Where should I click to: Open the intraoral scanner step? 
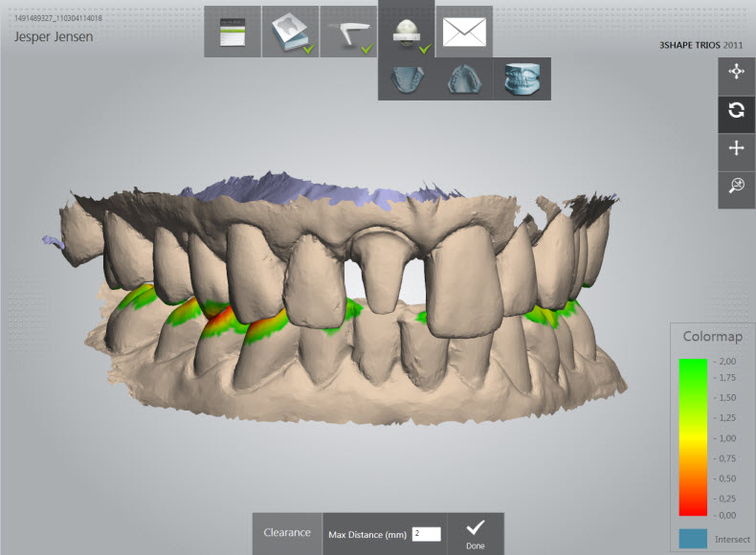tap(348, 33)
